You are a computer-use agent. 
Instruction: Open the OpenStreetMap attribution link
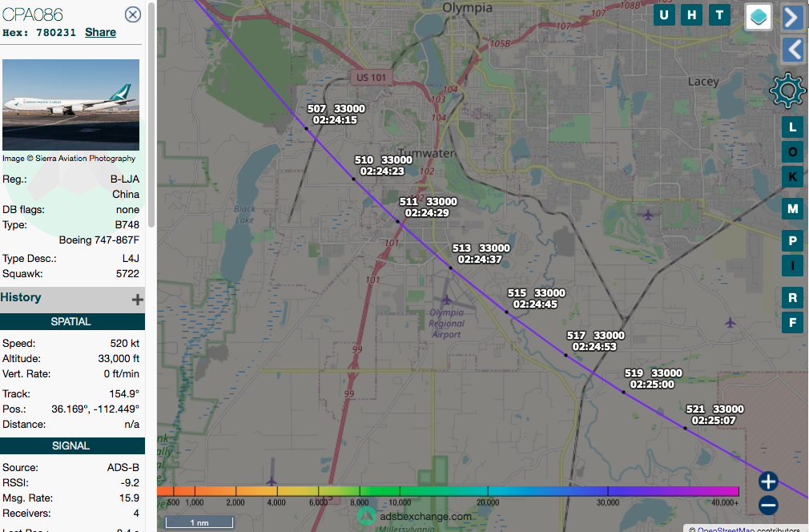coord(726,530)
